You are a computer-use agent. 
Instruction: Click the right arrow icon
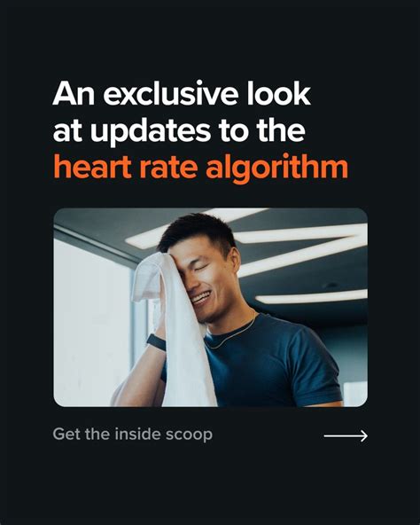click(346, 435)
